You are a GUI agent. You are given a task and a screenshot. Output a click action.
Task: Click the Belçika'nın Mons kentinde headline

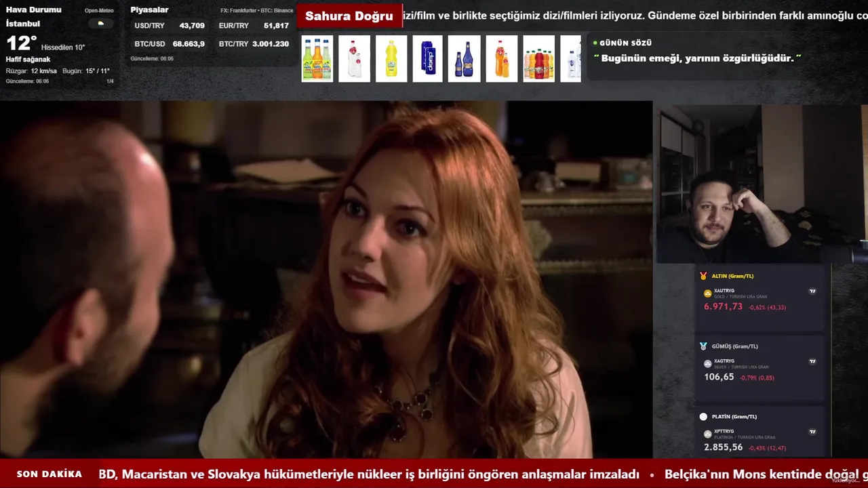(x=766, y=474)
